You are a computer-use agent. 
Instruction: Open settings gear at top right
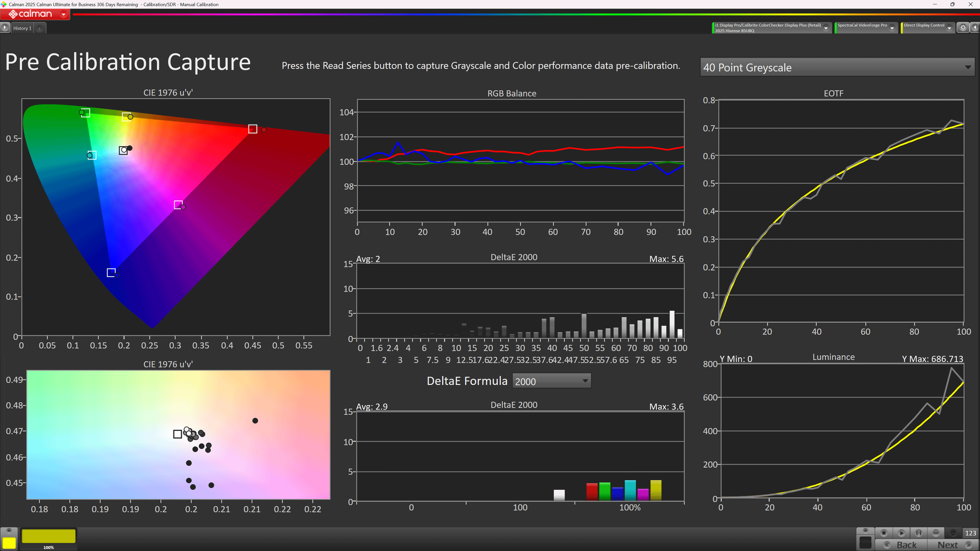(x=963, y=28)
